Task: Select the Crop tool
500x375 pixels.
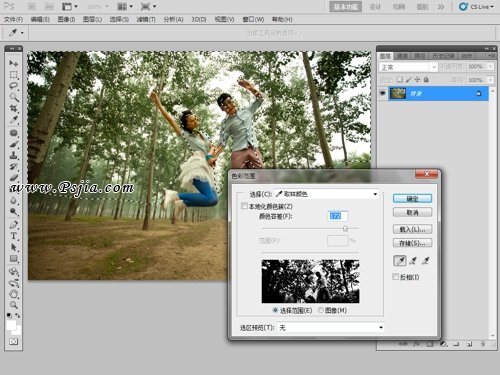Action: [13, 108]
